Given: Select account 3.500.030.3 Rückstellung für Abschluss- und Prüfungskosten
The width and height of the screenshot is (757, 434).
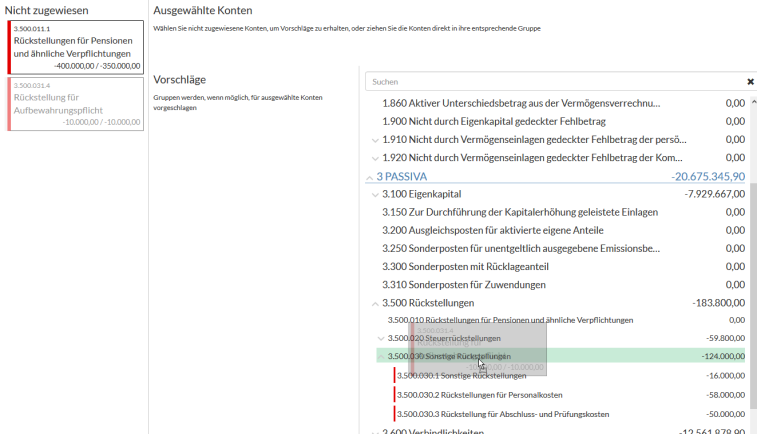Looking at the screenshot, I should coord(569,414).
